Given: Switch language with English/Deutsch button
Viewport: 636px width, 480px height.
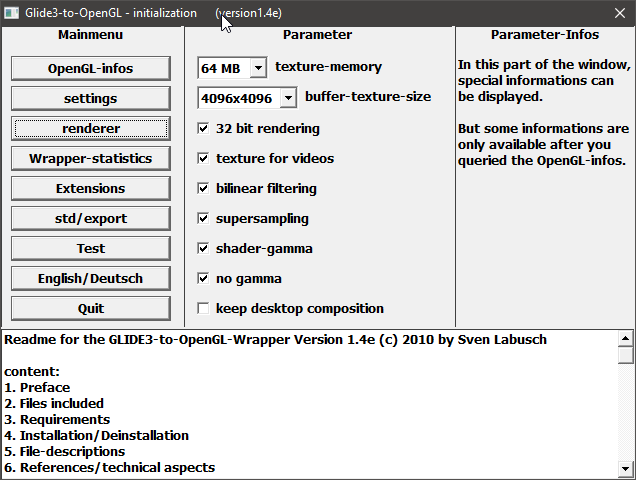Looking at the screenshot, I should (90, 279).
